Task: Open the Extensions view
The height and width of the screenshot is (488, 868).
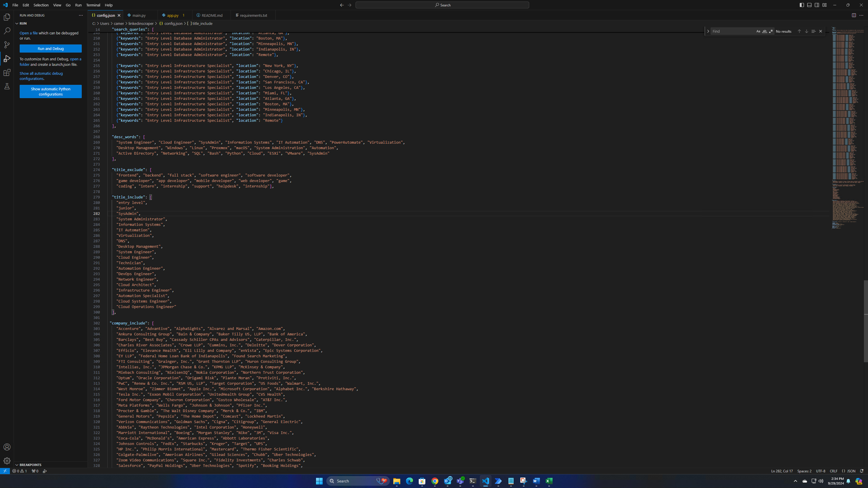Action: click(x=7, y=72)
